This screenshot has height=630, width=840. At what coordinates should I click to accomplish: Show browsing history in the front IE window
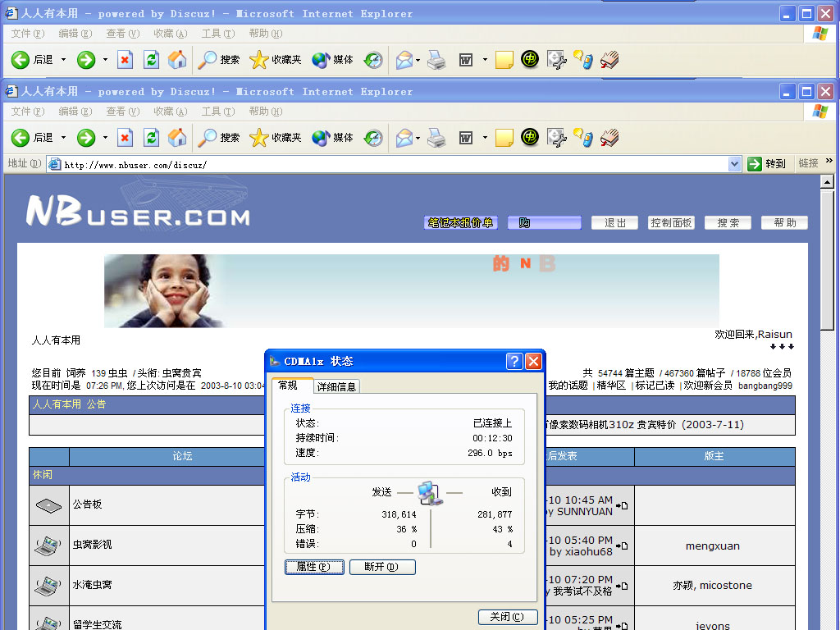(373, 138)
